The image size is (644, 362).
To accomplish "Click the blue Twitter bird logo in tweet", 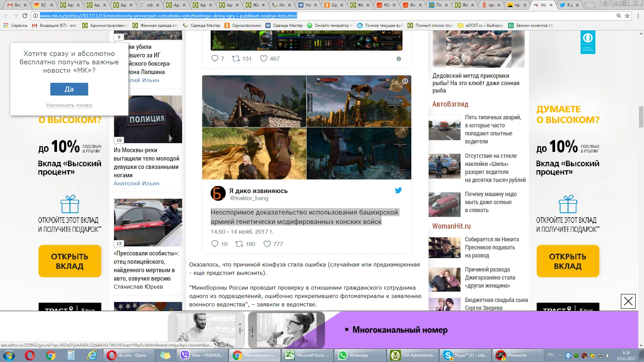I will pyautogui.click(x=398, y=190).
